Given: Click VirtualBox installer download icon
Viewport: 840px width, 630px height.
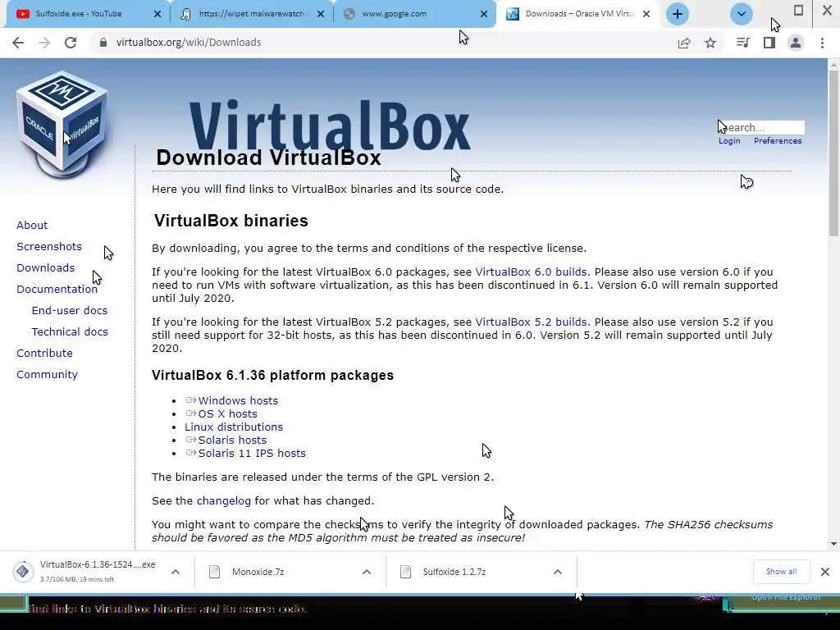Looking at the screenshot, I should tap(22, 572).
